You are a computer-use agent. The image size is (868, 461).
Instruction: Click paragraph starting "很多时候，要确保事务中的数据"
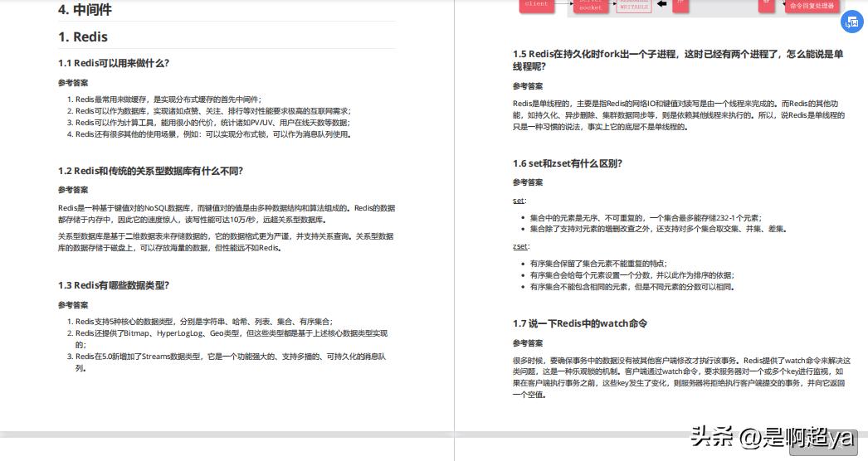[x=681, y=377]
